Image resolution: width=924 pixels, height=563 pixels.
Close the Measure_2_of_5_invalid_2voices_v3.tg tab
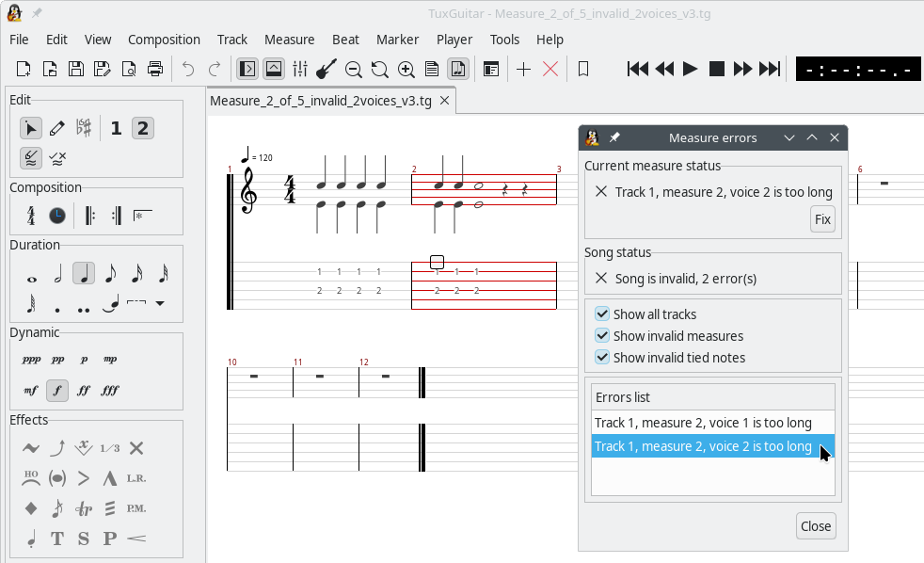(x=445, y=101)
